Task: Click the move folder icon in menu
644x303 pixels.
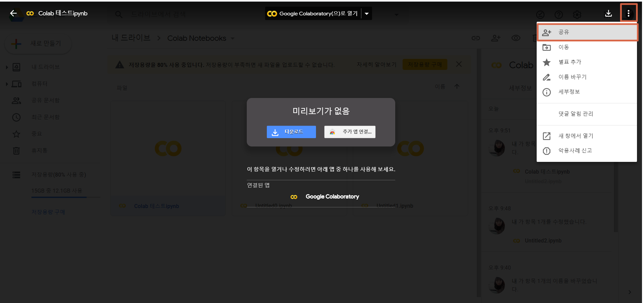Action: [x=546, y=47]
